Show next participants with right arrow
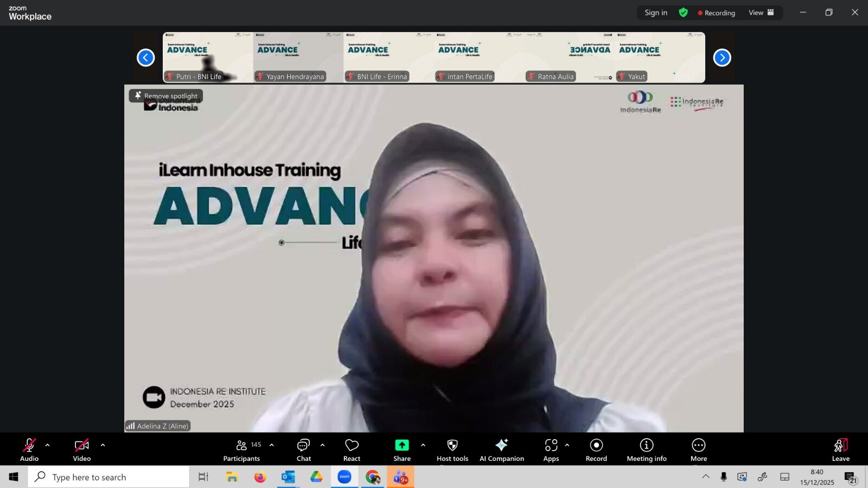The image size is (868, 488). tap(722, 57)
